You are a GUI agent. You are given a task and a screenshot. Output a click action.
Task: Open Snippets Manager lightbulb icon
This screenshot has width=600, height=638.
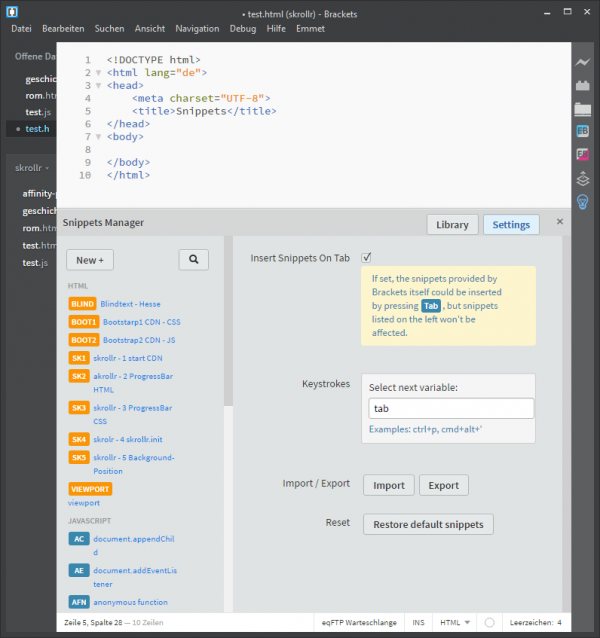tap(583, 202)
